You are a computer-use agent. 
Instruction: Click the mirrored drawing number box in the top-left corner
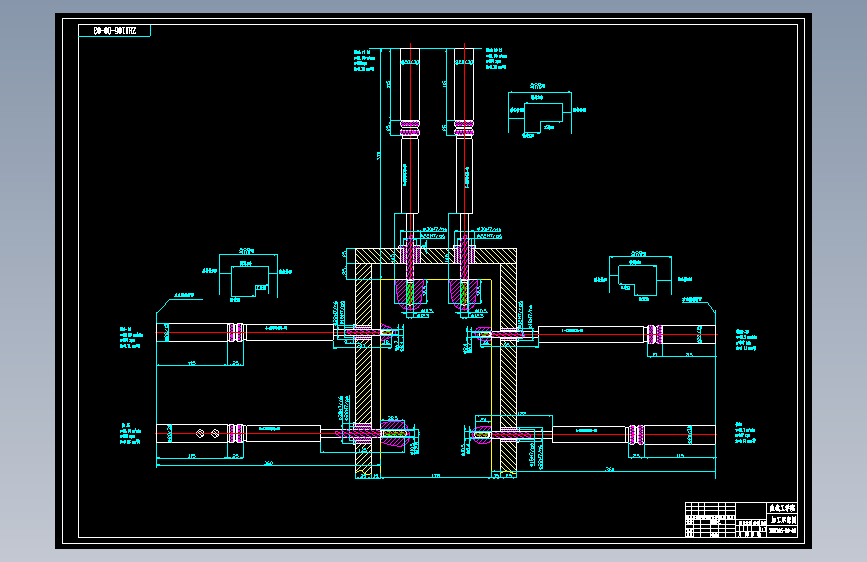(x=114, y=31)
